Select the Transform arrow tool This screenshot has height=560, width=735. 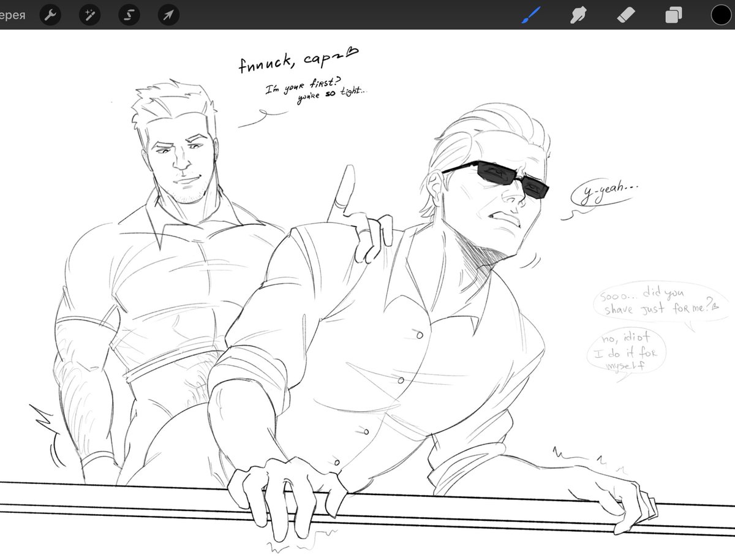click(168, 15)
